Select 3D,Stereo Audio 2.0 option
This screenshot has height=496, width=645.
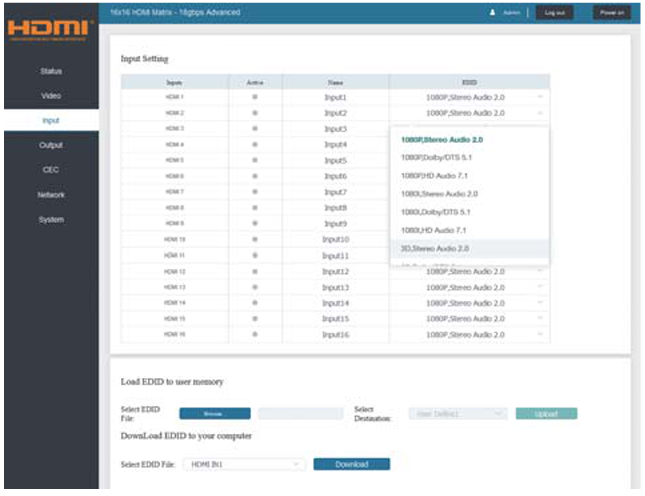tap(469, 248)
